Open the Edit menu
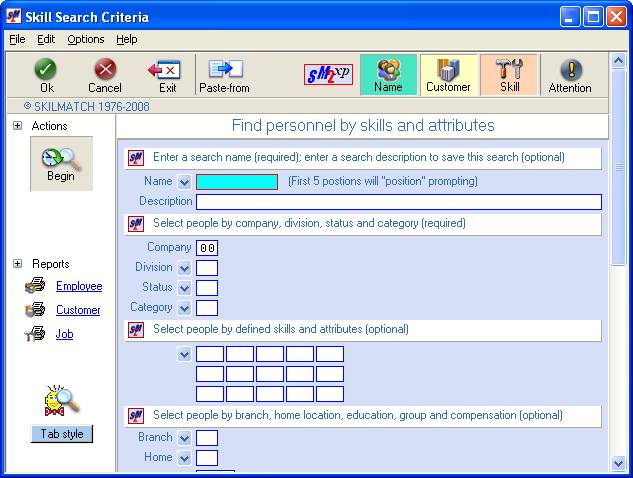The height and width of the screenshot is (478, 633). tap(46, 39)
